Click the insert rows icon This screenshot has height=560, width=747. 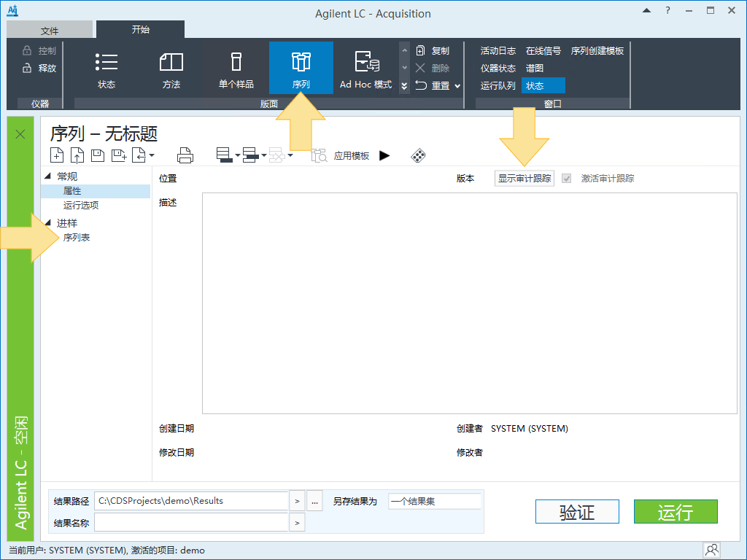pyautogui.click(x=225, y=155)
